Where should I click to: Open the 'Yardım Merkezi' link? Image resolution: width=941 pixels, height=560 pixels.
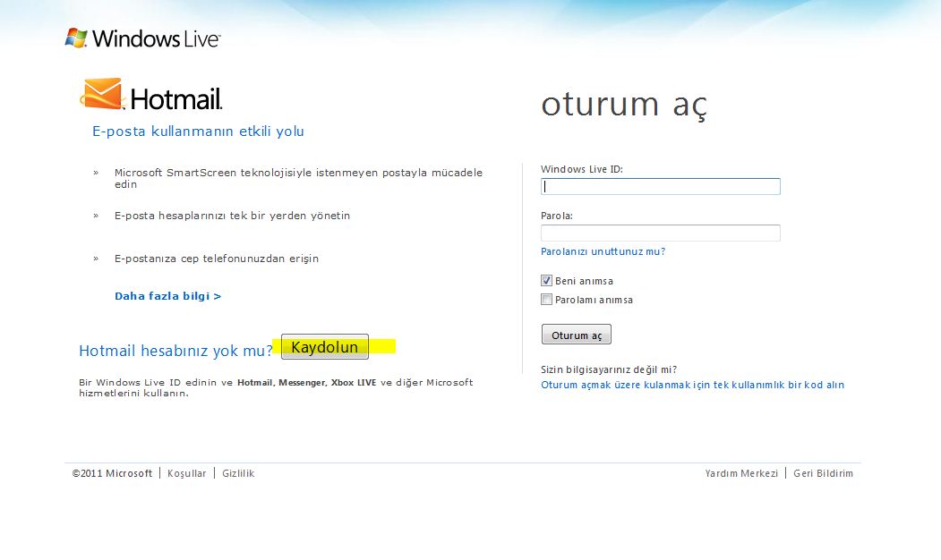point(741,473)
